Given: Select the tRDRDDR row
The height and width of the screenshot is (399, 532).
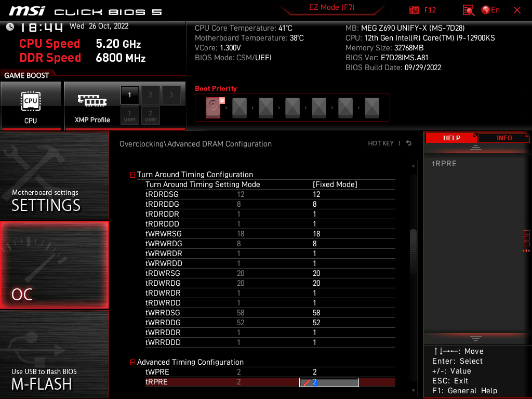Looking at the screenshot, I should click(270, 214).
